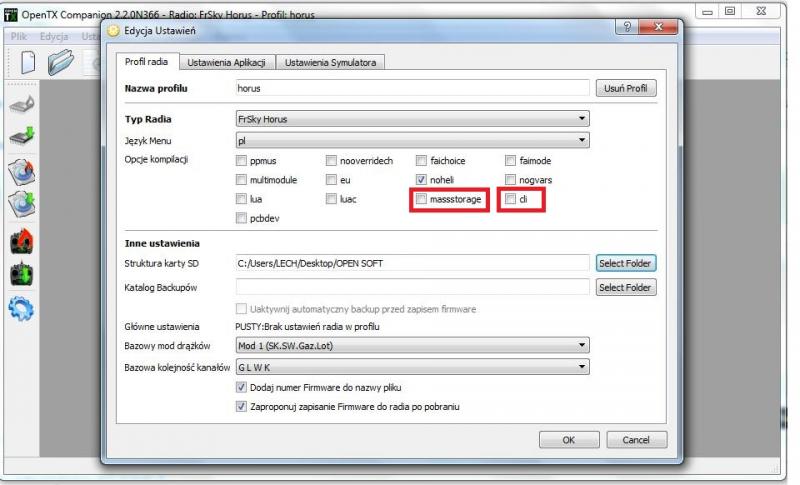Uncheck the noheli checkbox
Viewport: 800px width, 485px height.
421,180
